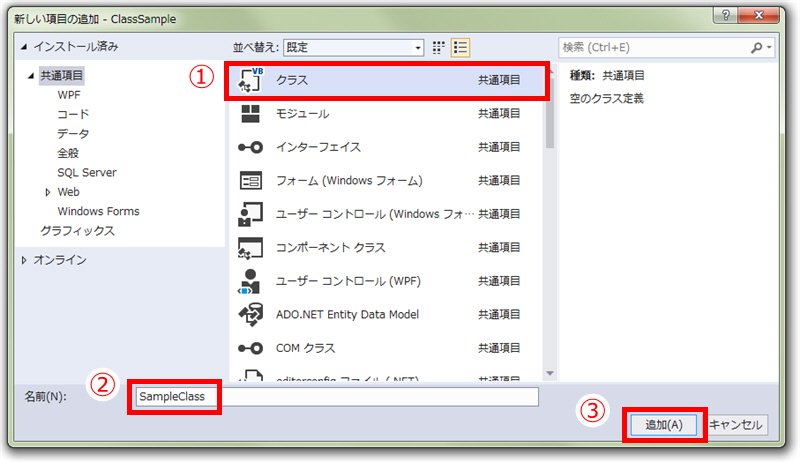Select the Windows Form template icon
Image resolution: width=800 pixels, height=462 pixels.
tap(251, 181)
